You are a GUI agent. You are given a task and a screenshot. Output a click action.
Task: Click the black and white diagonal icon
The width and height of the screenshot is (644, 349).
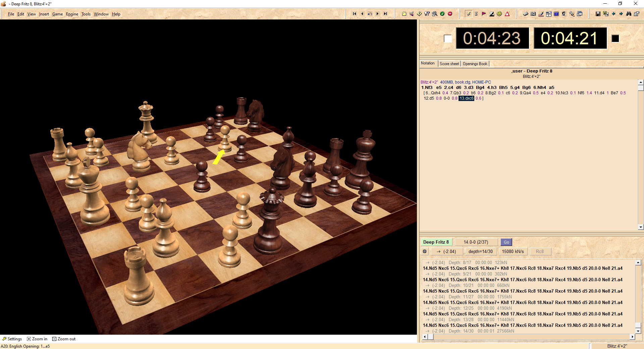[x=492, y=14]
